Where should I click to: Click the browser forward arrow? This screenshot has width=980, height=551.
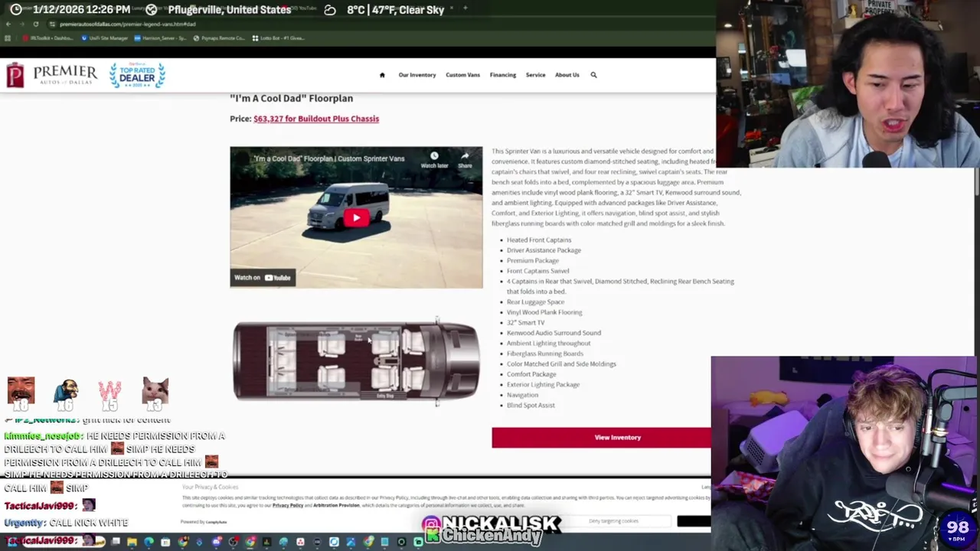pos(21,24)
